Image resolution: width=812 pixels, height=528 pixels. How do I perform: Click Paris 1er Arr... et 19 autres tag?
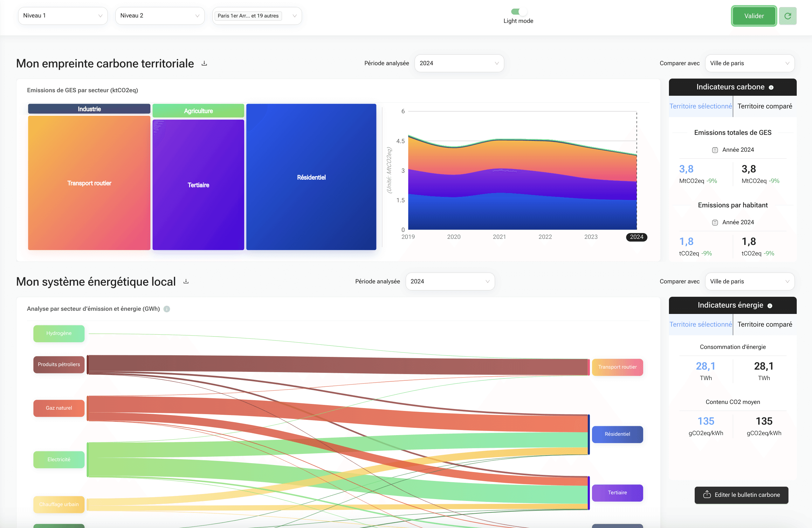pyautogui.click(x=248, y=16)
